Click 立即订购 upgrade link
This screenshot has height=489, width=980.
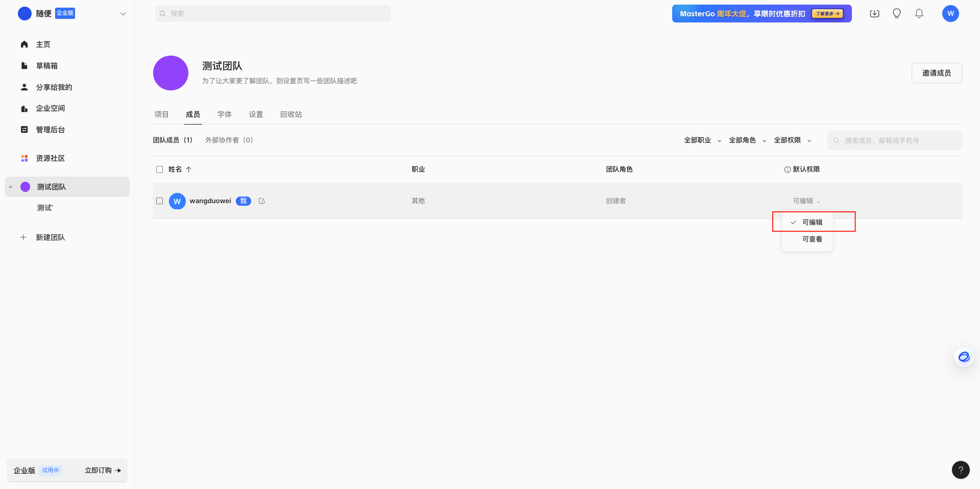[103, 470]
